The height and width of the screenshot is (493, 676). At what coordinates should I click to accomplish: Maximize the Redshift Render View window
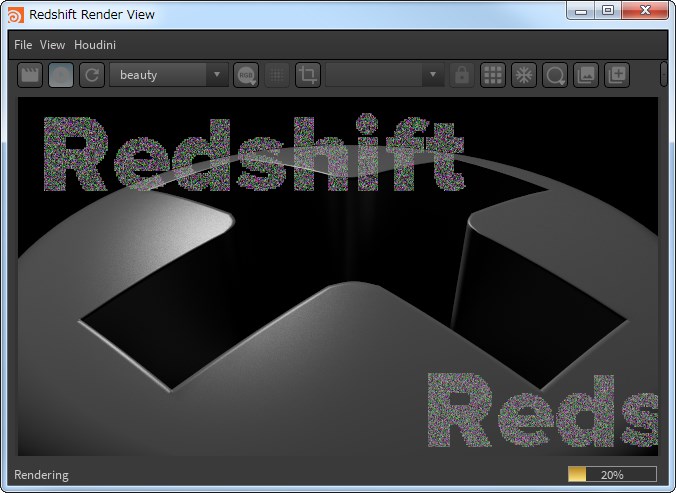[x=608, y=11]
